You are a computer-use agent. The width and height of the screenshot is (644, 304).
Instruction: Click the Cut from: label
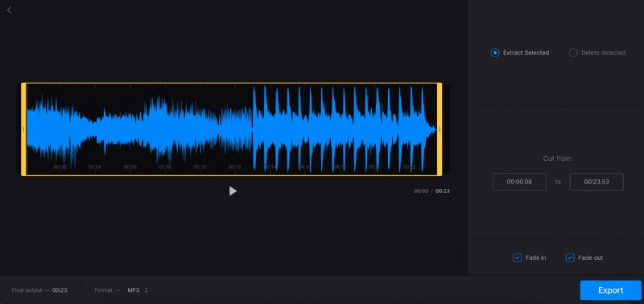(558, 158)
